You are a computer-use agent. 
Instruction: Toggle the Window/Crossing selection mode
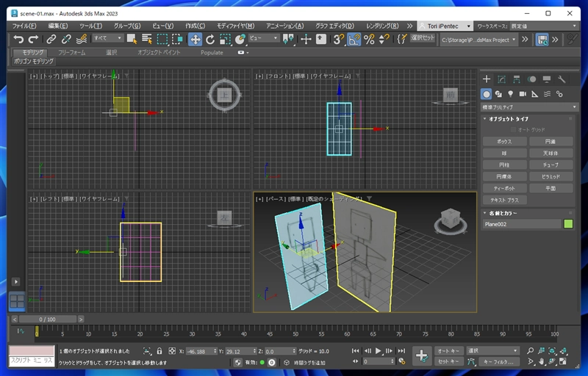pyautogui.click(x=177, y=39)
